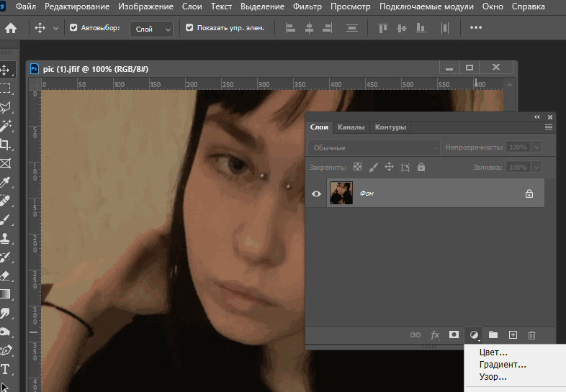Screen dimensions: 566x392
Task: Select the Smudge tool
Action: 5,313
